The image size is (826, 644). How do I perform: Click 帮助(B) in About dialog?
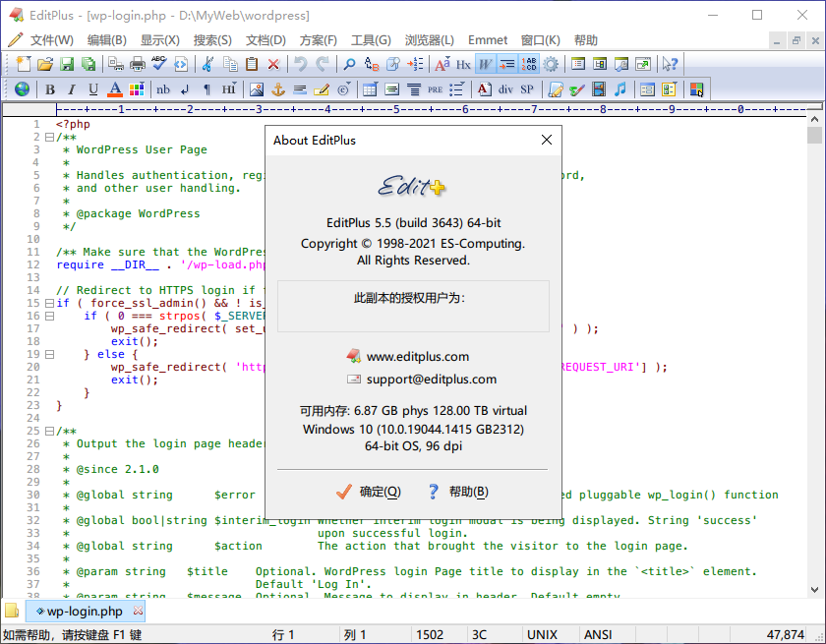(x=458, y=492)
